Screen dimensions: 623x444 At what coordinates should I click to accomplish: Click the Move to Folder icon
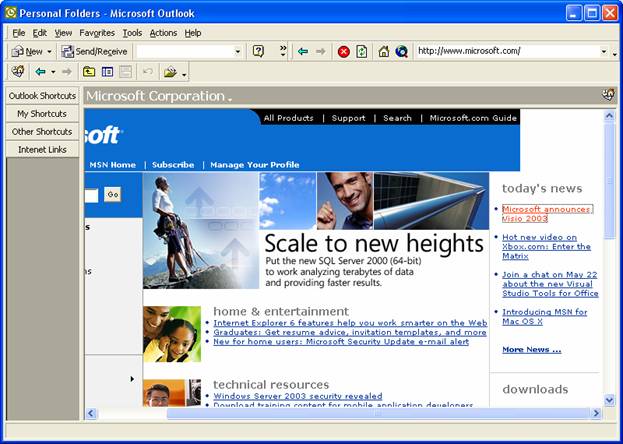[x=170, y=72]
